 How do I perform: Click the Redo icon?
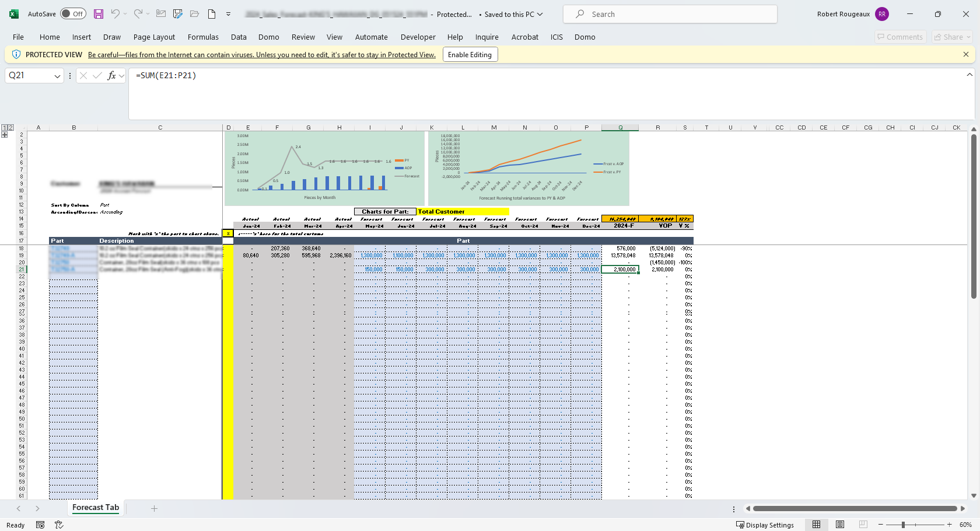(138, 14)
